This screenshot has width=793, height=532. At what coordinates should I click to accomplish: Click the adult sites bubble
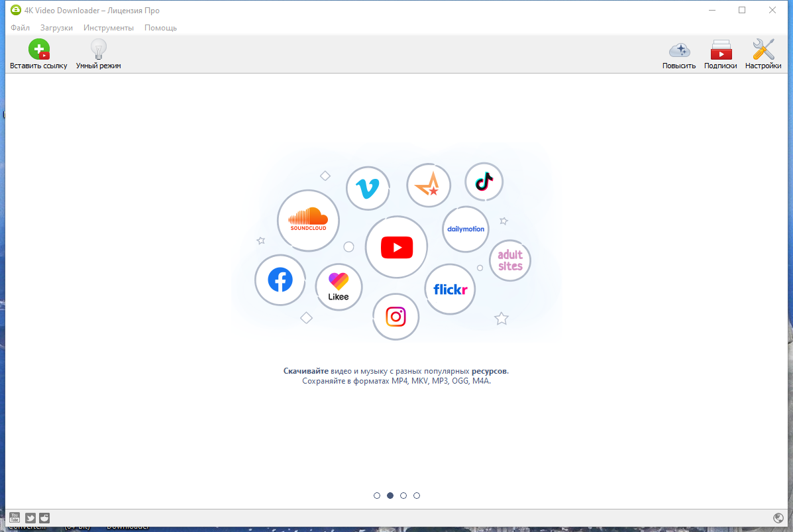pos(510,260)
